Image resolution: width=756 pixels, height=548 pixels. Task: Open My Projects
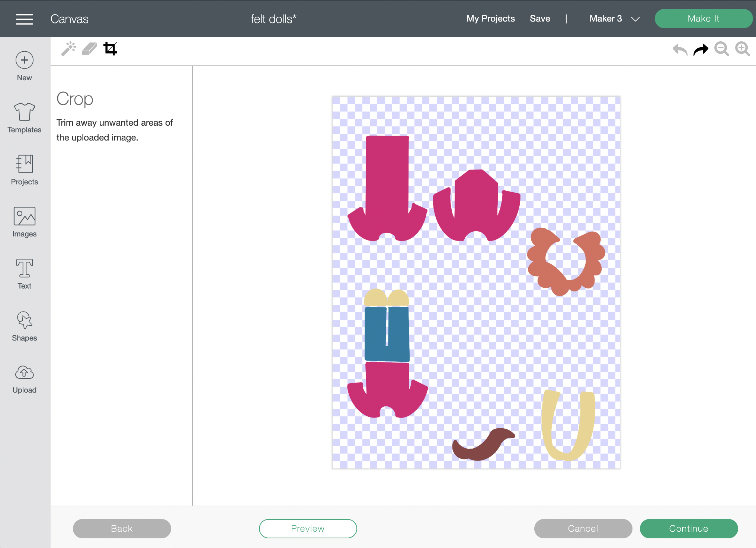[491, 19]
